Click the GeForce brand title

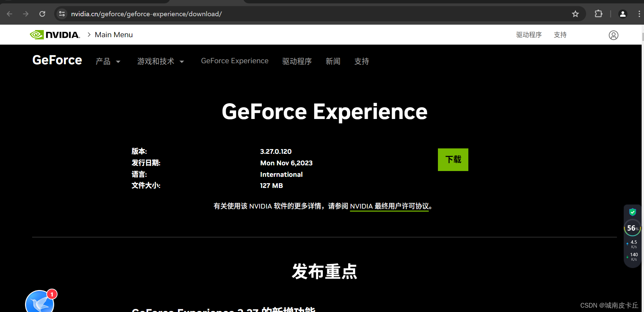[x=57, y=60]
